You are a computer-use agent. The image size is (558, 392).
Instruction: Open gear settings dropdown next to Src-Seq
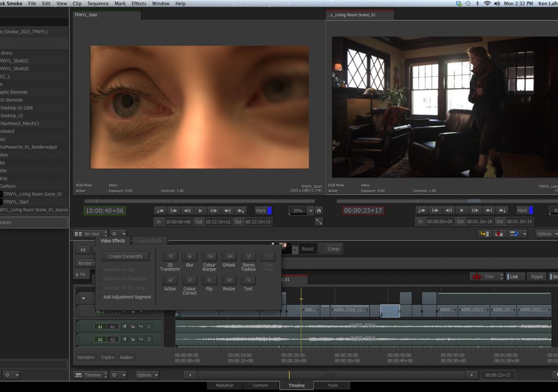pyautogui.click(x=118, y=234)
